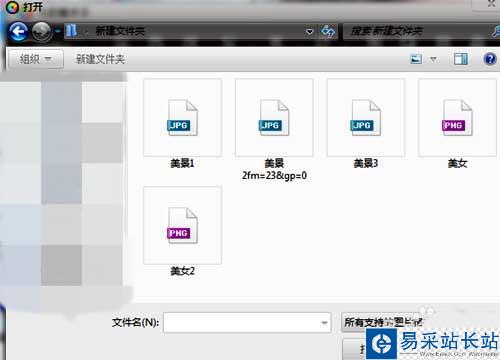Refresh the folder with the refresh icon
500x360 pixels.
point(328,32)
